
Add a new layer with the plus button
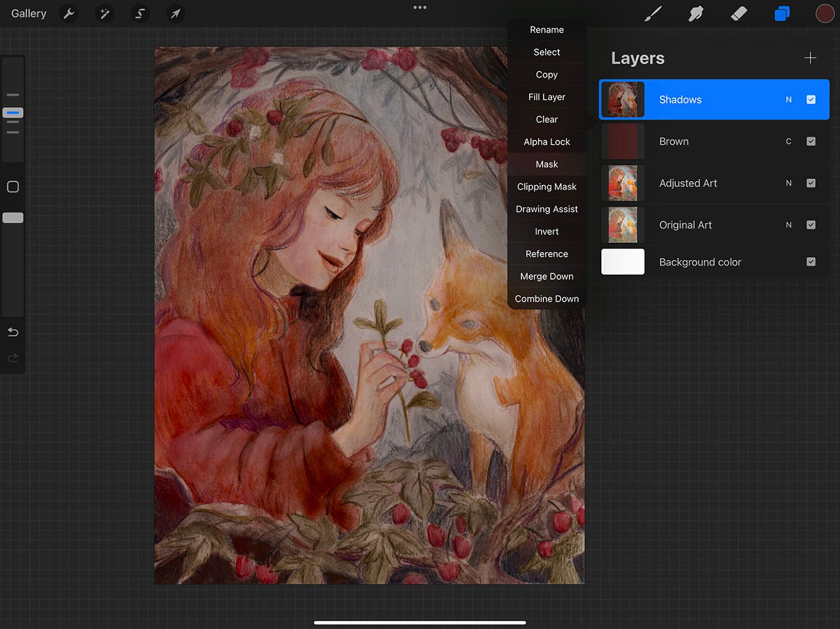pos(810,58)
